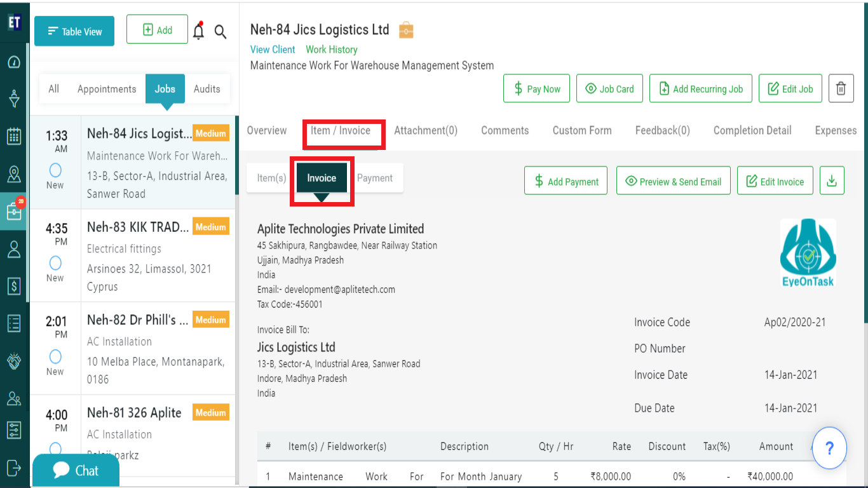
Task: Click the EyeOnTask logo image
Action: click(x=808, y=253)
